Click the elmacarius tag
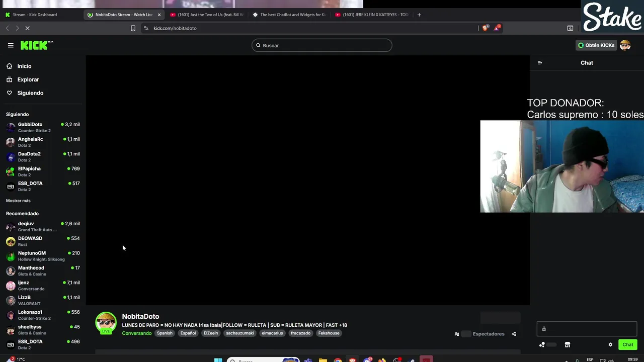The image size is (644, 362). tap(272, 333)
